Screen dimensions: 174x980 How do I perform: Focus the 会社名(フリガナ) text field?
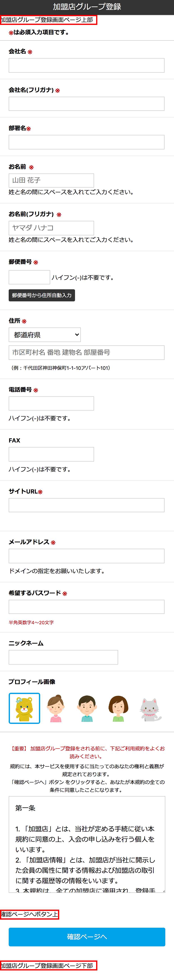(87, 104)
